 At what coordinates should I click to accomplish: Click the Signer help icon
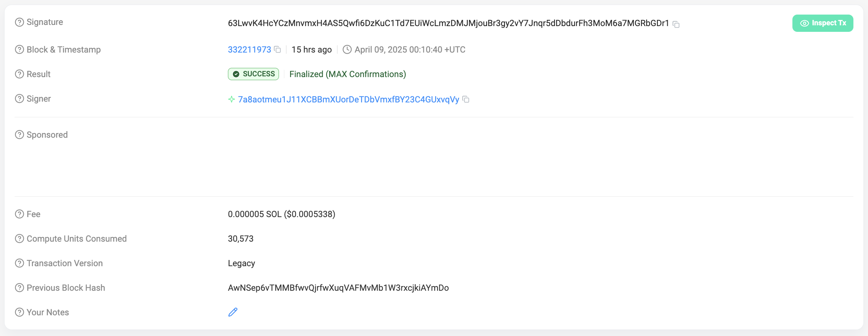coord(19,99)
